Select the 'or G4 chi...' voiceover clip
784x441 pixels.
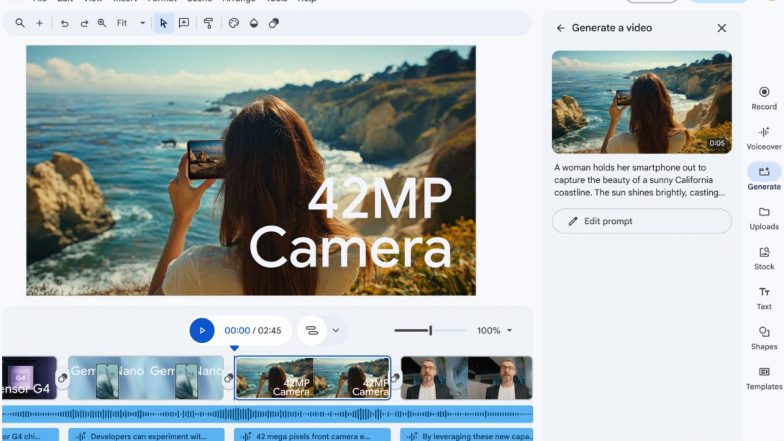point(30,435)
